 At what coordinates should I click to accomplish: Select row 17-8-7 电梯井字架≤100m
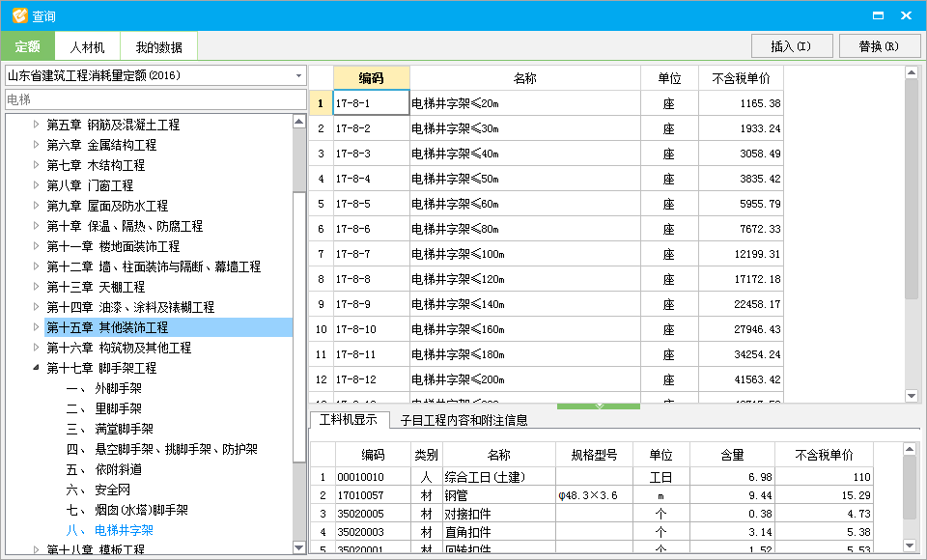click(x=547, y=254)
